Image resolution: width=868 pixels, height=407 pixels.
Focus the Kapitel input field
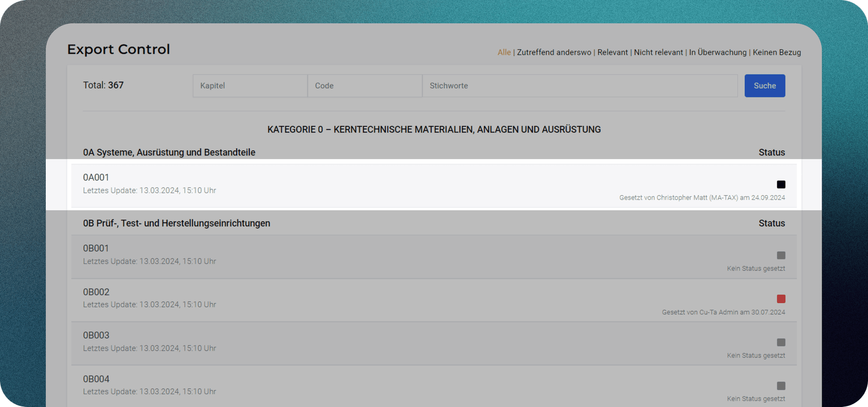coord(250,86)
